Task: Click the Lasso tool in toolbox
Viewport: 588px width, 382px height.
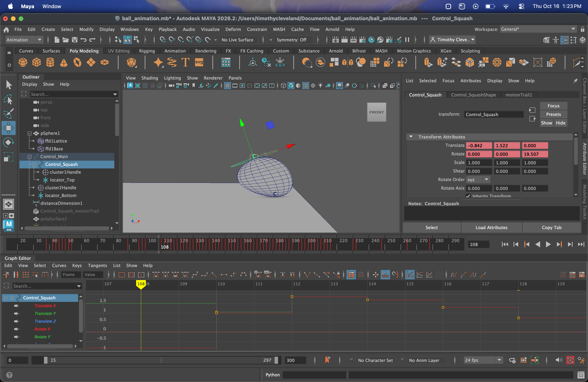Action: pyautogui.click(x=8, y=100)
